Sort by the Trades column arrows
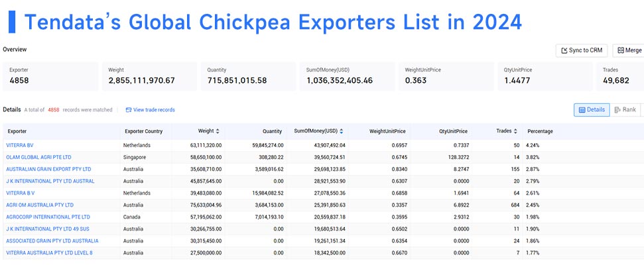 coord(515,131)
